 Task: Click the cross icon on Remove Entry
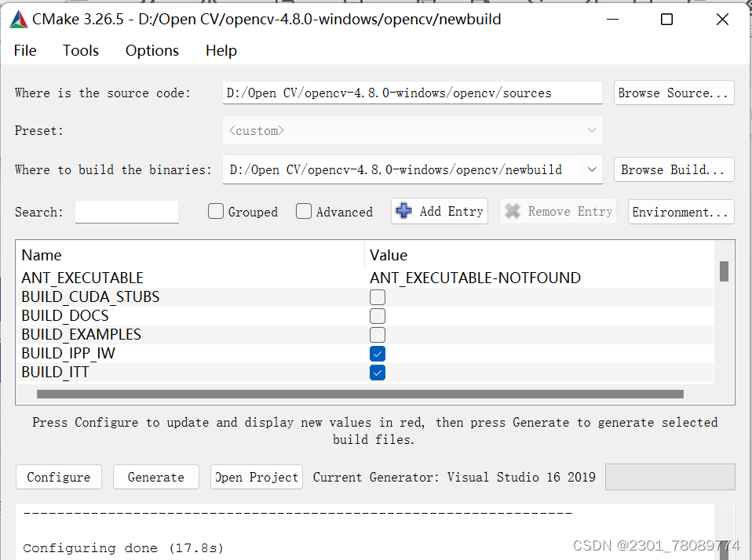(x=513, y=211)
